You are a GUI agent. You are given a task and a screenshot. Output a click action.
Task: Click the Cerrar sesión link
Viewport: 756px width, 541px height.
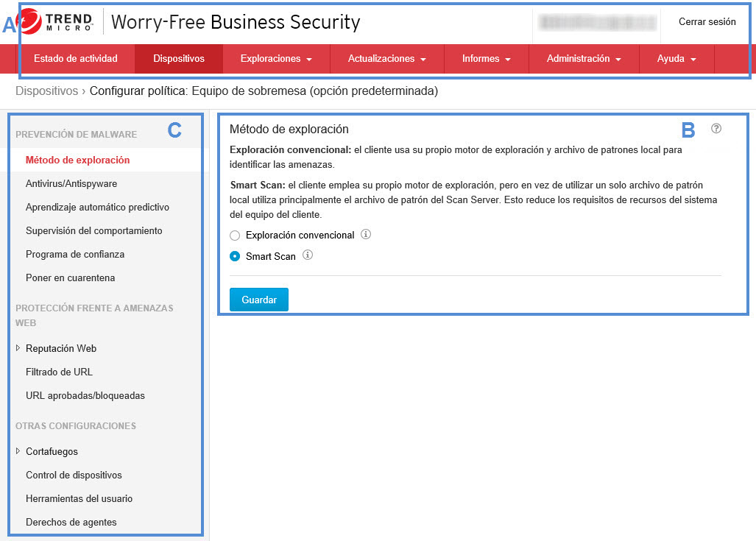click(707, 22)
